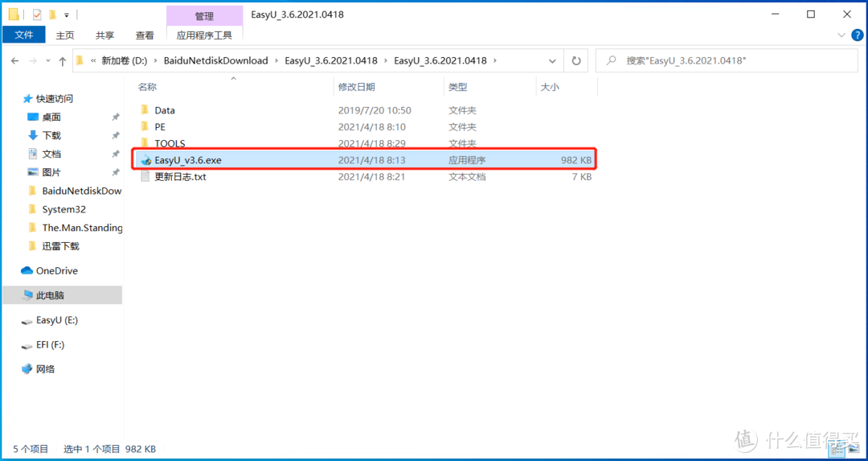Click the pin icon next to 文档

pos(115,154)
